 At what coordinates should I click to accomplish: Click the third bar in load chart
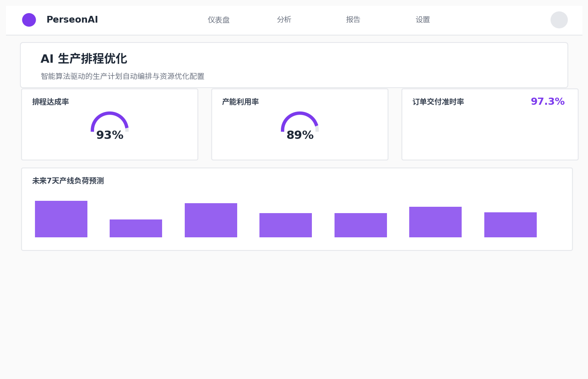[211, 220]
